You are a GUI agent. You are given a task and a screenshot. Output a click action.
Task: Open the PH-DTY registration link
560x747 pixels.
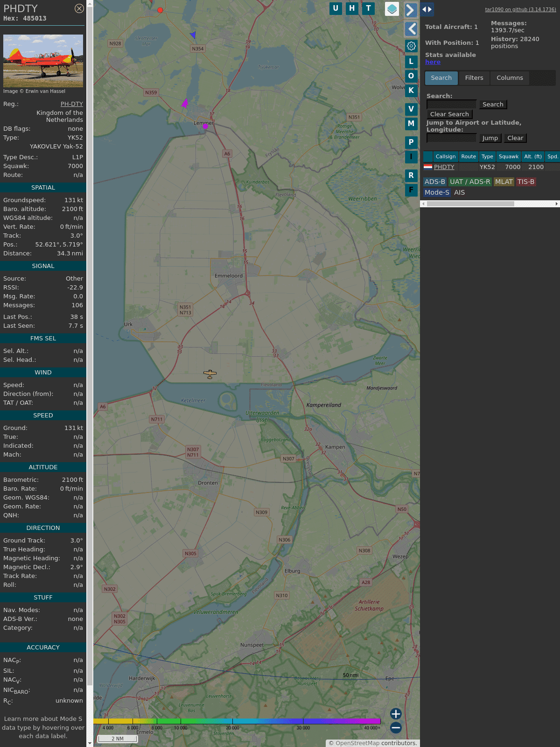pyautogui.click(x=72, y=104)
